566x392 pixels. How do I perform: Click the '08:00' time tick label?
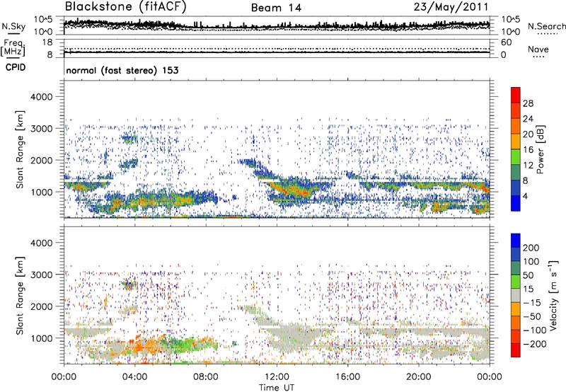pyautogui.click(x=206, y=377)
